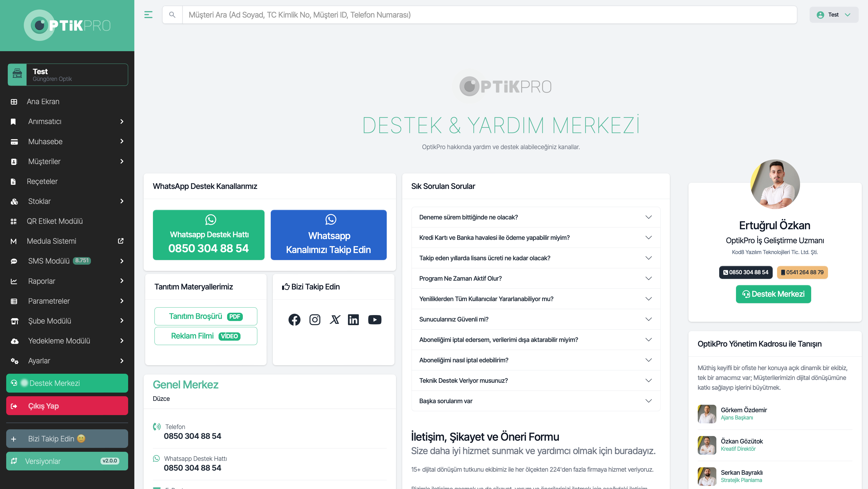
Task: Click the QR Etiket Modülü icon
Action: tap(13, 221)
